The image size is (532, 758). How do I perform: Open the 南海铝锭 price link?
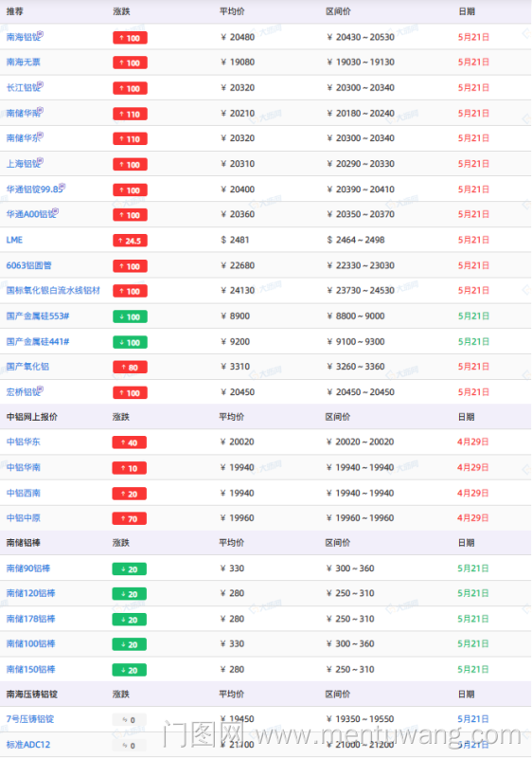tap(23, 37)
